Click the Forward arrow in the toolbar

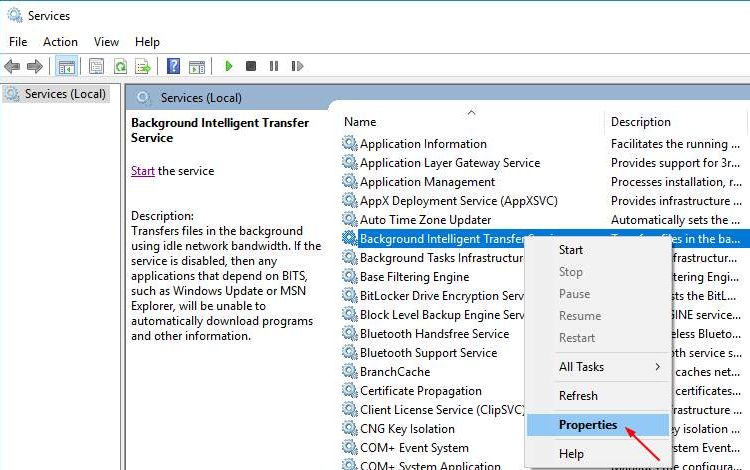tap(35, 67)
